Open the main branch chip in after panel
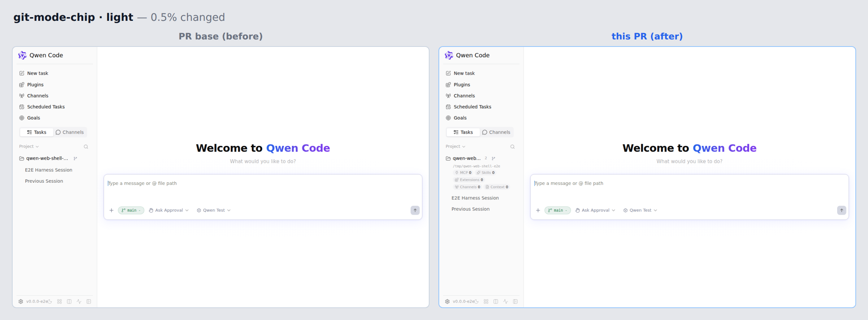The image size is (868, 320). tap(557, 210)
